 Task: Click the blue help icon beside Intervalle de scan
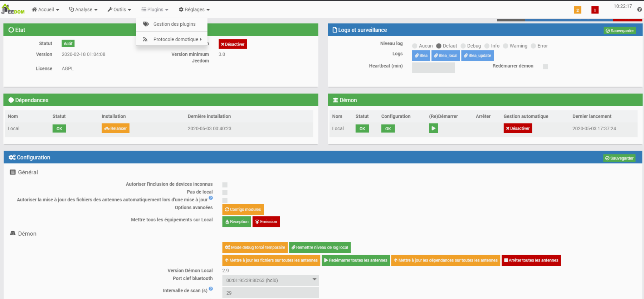pyautogui.click(x=211, y=289)
